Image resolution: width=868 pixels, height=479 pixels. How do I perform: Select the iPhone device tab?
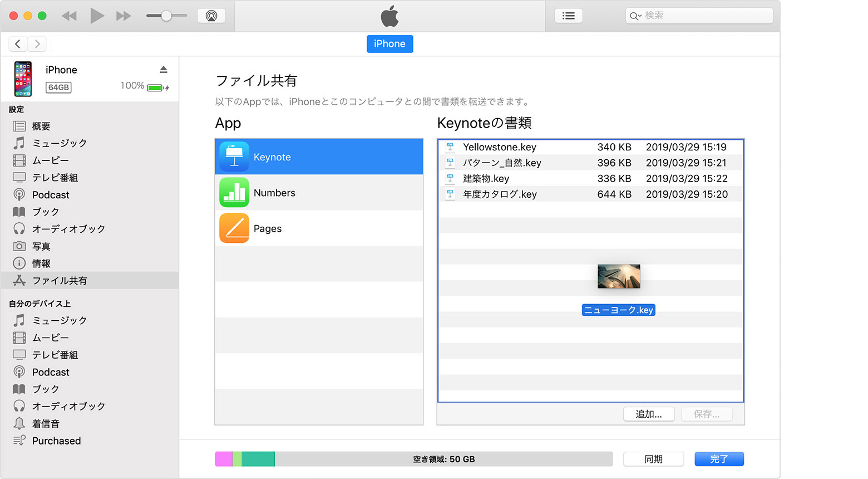click(x=389, y=44)
